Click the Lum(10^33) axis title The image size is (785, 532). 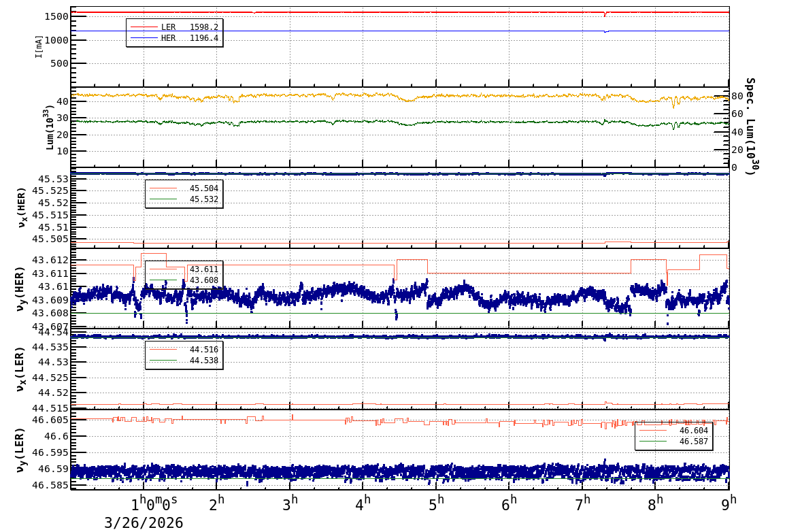coord(49,127)
